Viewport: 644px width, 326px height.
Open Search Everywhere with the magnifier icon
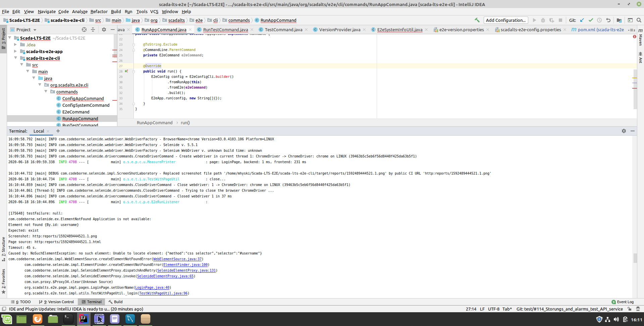[x=639, y=20]
